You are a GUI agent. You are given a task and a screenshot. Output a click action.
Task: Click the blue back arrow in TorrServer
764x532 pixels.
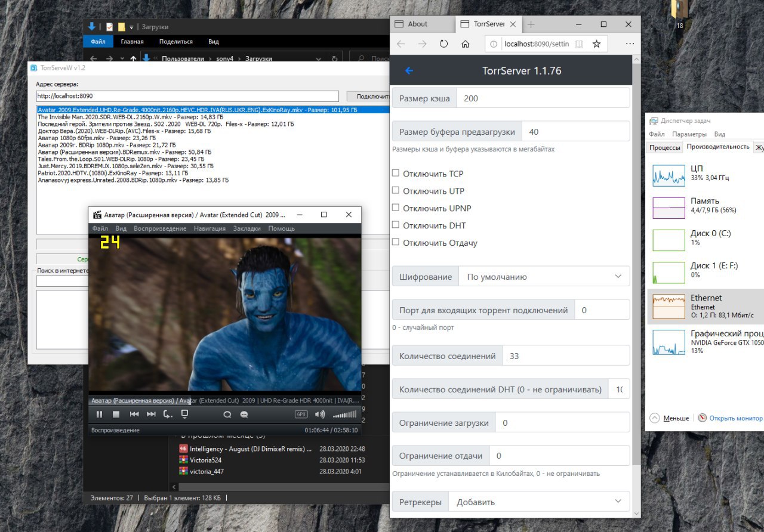(409, 70)
